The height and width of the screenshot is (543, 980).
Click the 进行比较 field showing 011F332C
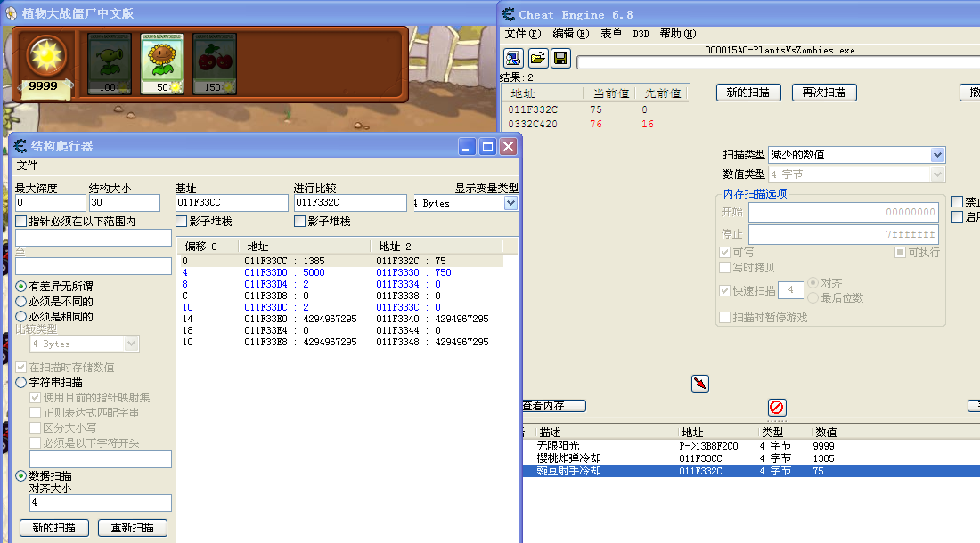pyautogui.click(x=350, y=203)
